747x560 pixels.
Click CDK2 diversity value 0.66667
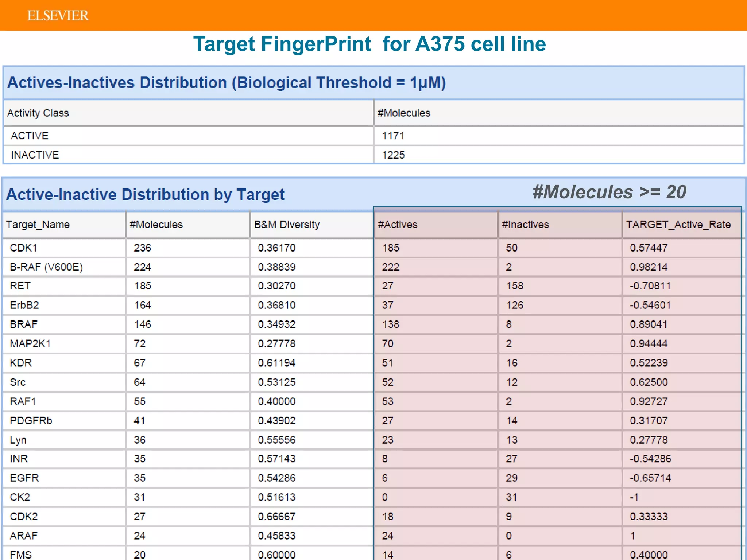click(x=276, y=517)
